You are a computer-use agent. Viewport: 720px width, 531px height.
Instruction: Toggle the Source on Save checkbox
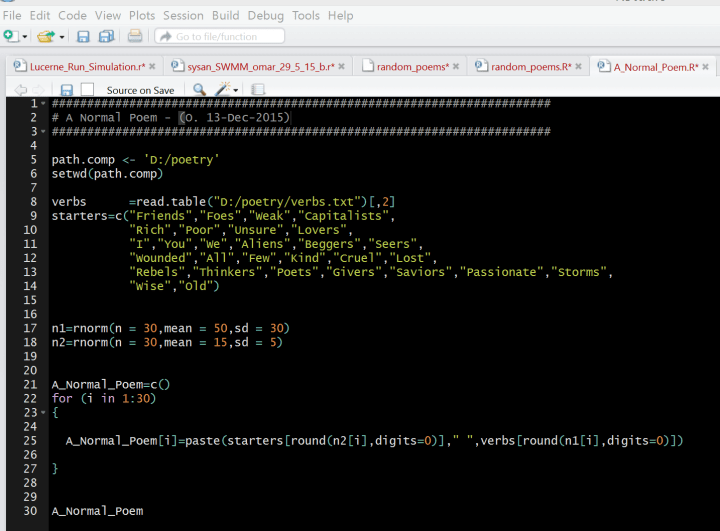click(x=89, y=89)
